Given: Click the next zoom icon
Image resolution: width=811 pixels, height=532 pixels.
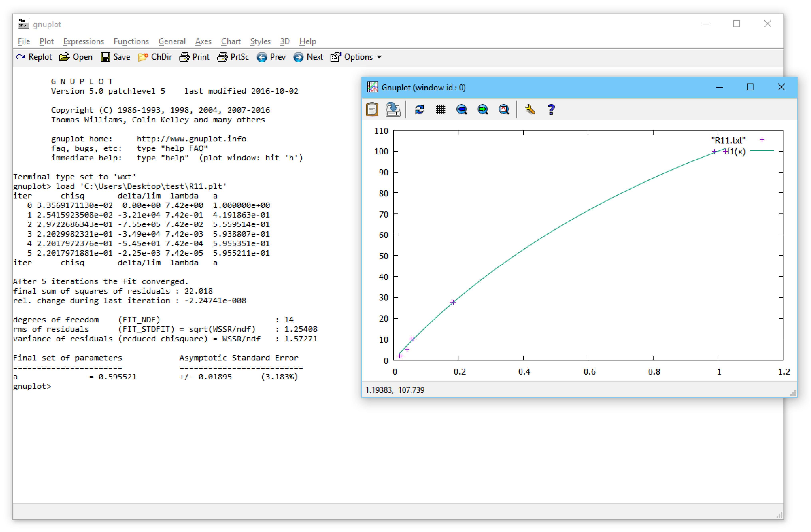Looking at the screenshot, I should point(483,109).
